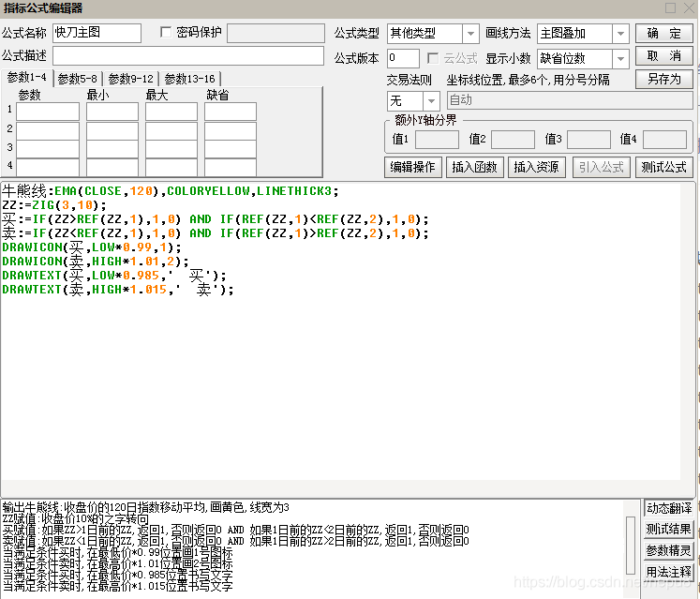Click the 确定 button

coord(663,34)
